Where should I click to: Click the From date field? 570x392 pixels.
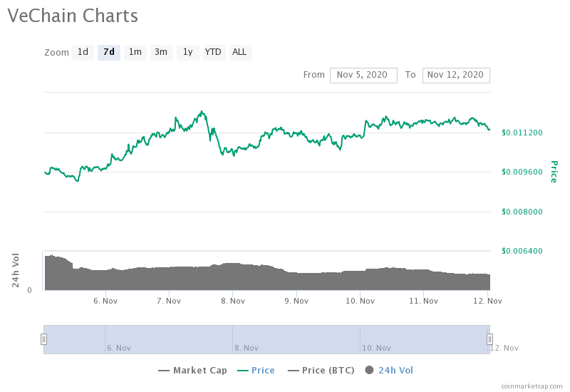coord(363,75)
